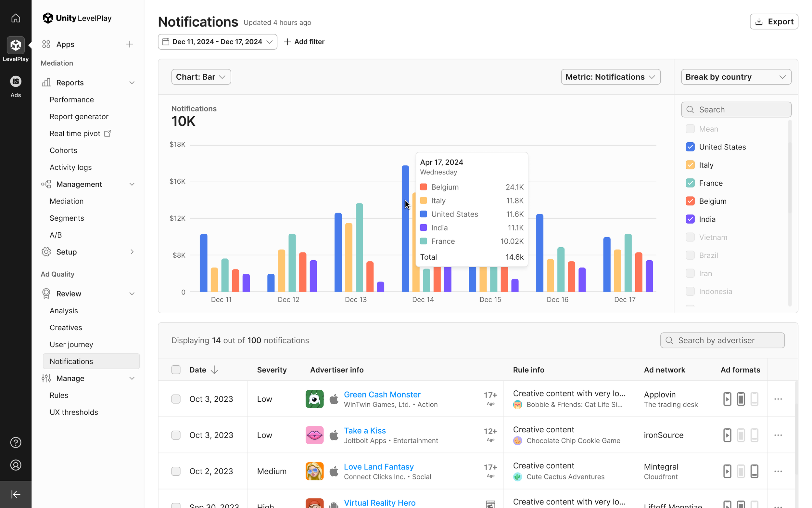The image size is (812, 508).
Task: Click the plus icon next to Apps
Action: coord(130,44)
